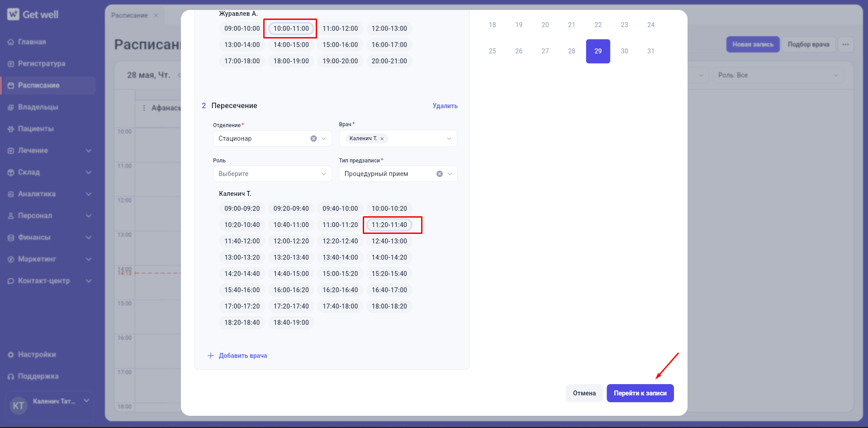Open Поддержка headset icon in sidebar
The width and height of the screenshot is (868, 428).
[x=11, y=376]
